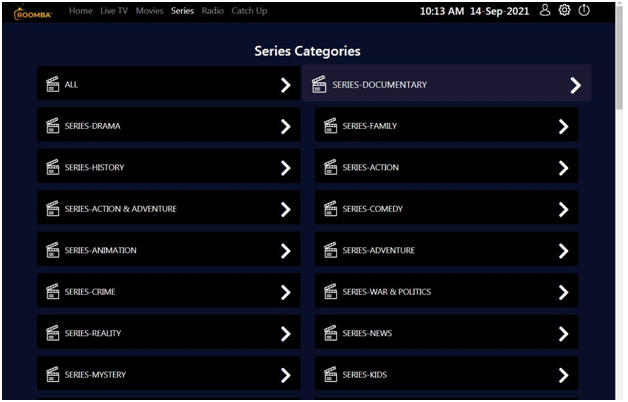Expand SERIES-ANIMATION using its chevron arrow

pos(285,251)
